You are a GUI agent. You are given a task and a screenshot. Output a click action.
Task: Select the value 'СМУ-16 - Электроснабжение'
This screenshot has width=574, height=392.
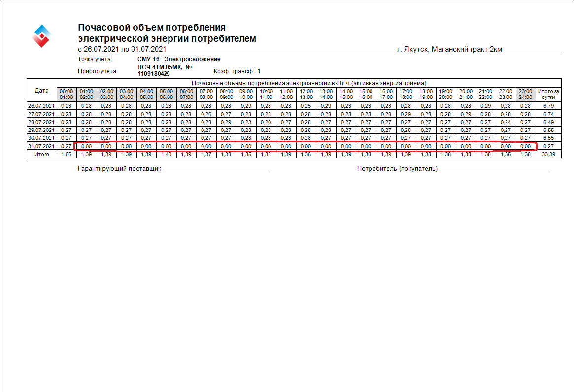179,59
